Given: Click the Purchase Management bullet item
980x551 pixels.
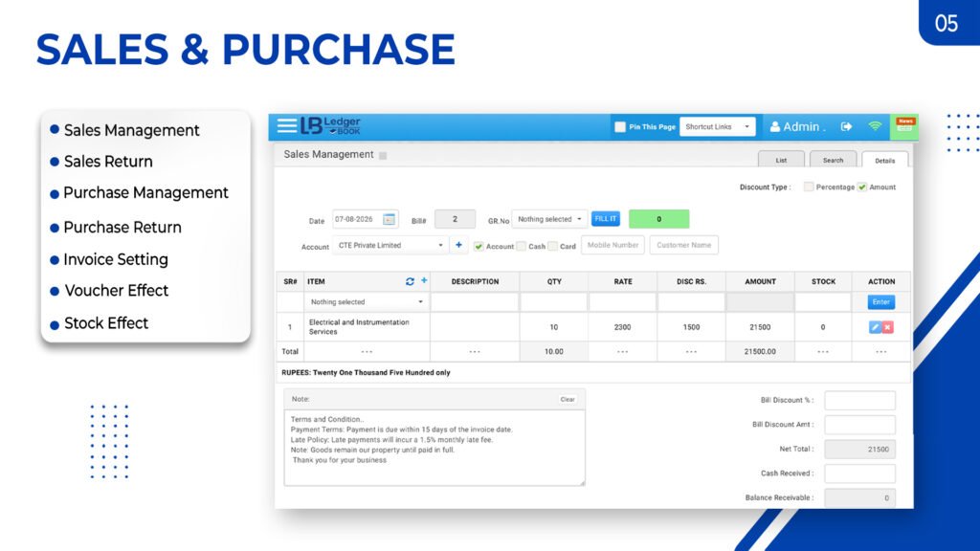Looking at the screenshot, I should click(x=145, y=193).
